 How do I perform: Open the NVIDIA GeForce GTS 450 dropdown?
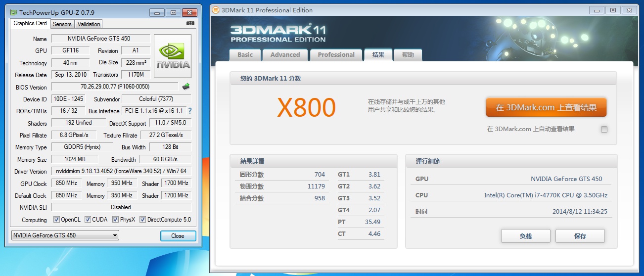click(65, 235)
